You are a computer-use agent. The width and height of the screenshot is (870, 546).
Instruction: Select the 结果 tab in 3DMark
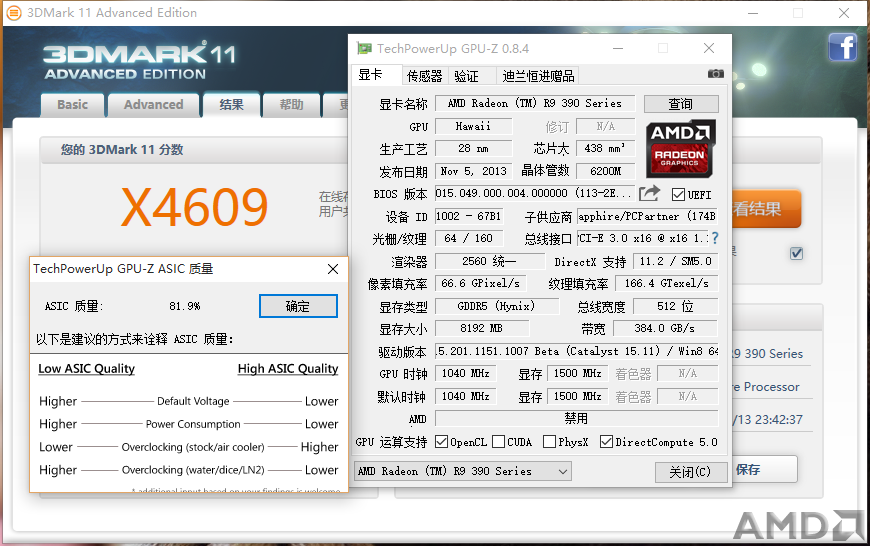coord(231,104)
